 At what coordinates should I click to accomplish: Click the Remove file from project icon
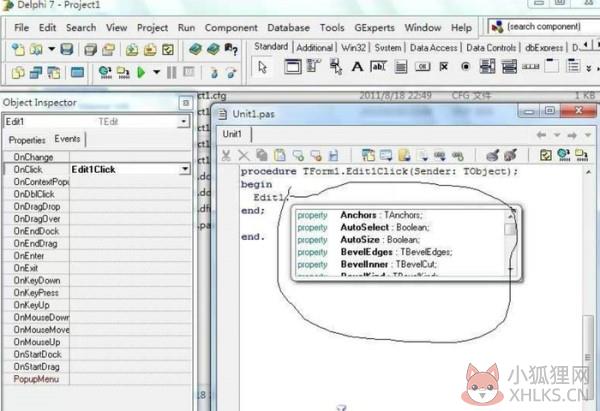[x=150, y=49]
